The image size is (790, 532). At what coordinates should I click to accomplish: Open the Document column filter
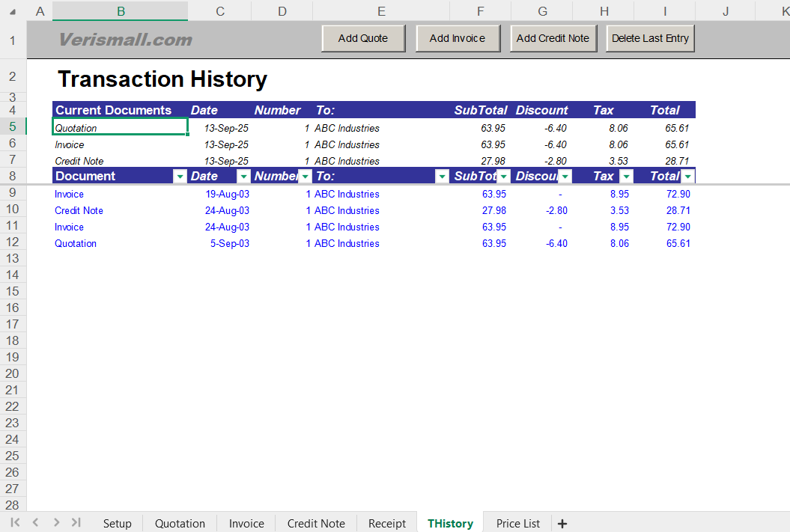pyautogui.click(x=180, y=176)
